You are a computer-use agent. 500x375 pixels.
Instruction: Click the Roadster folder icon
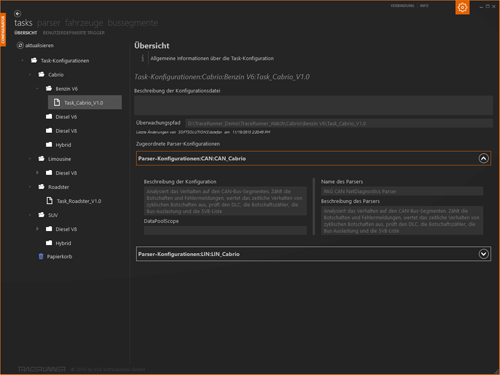tap(41, 187)
